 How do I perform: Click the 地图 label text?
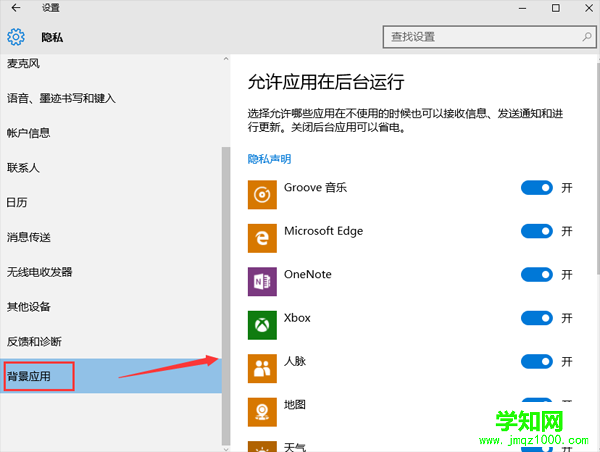[x=295, y=405]
